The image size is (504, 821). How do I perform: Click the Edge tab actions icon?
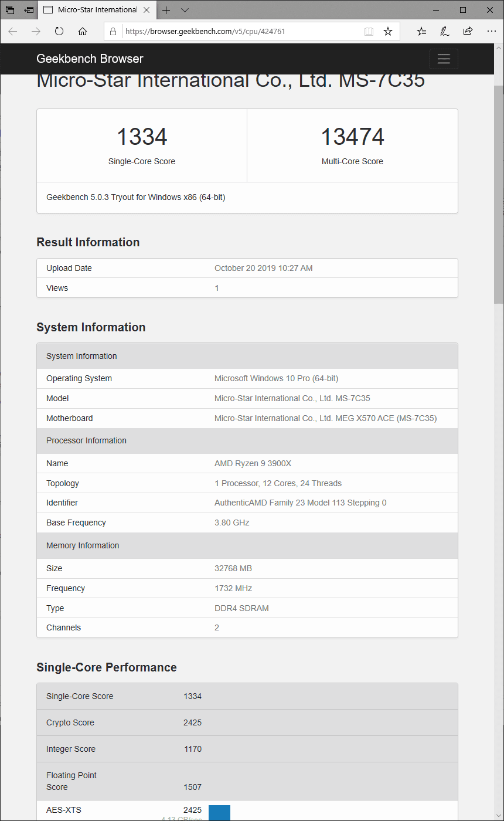10,10
